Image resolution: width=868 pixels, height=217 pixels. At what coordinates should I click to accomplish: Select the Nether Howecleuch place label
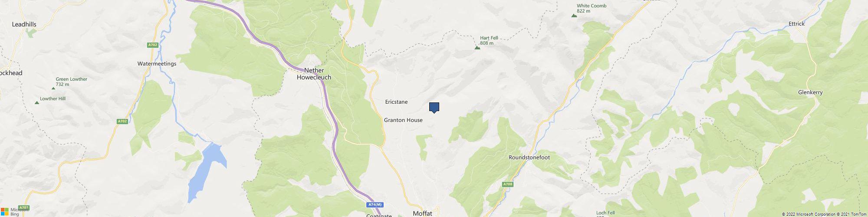(313, 74)
